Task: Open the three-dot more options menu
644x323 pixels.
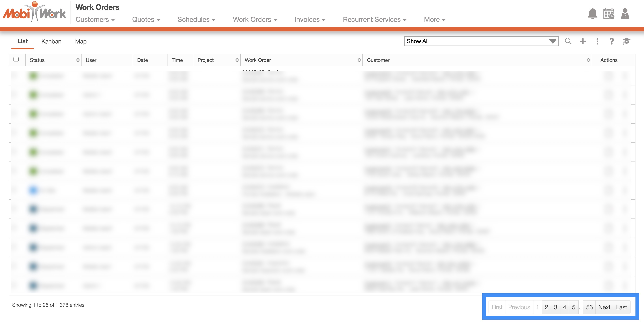Action: (597, 41)
